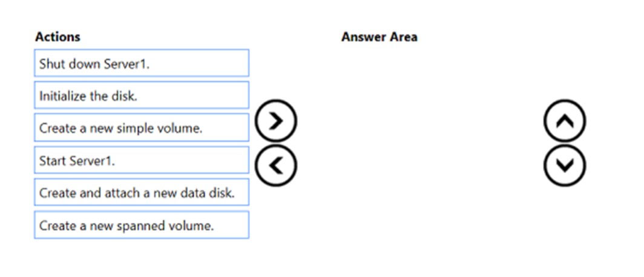The width and height of the screenshot is (644, 277).
Task: Choose "Create a new simple volume." action
Action: coord(141,128)
